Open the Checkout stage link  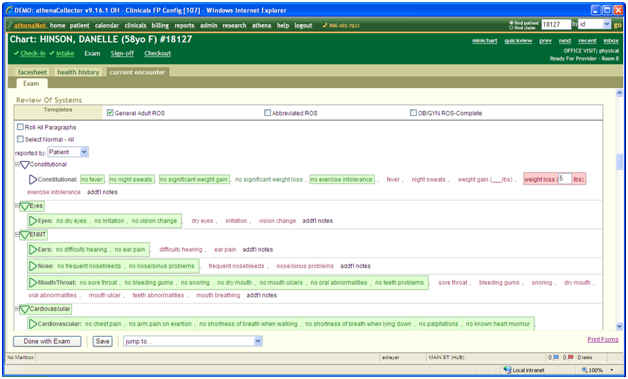[157, 53]
